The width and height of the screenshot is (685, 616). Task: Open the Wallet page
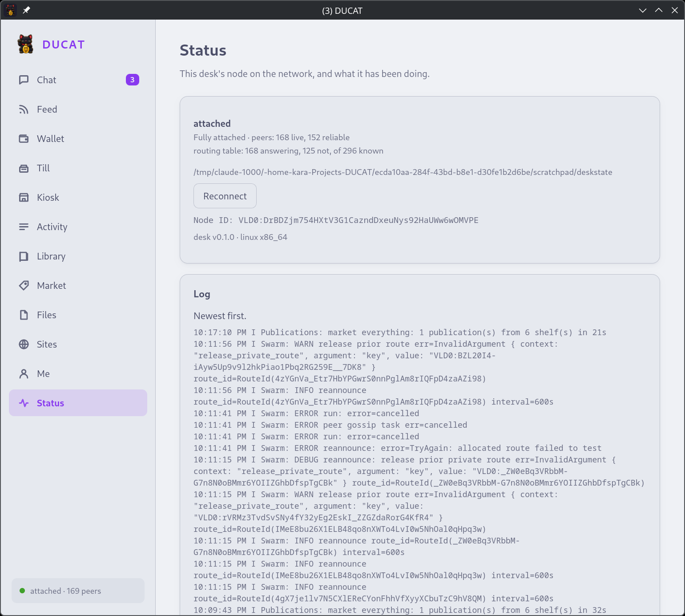pyautogui.click(x=78, y=139)
